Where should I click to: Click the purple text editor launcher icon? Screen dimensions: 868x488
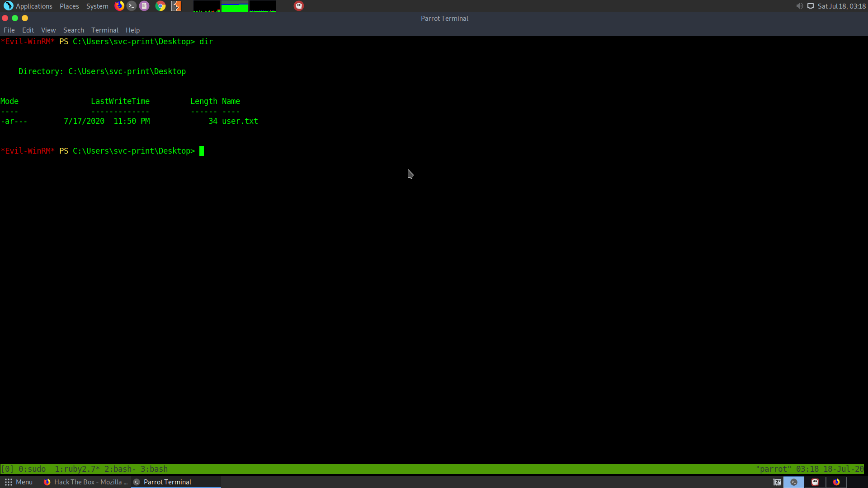pos(144,6)
